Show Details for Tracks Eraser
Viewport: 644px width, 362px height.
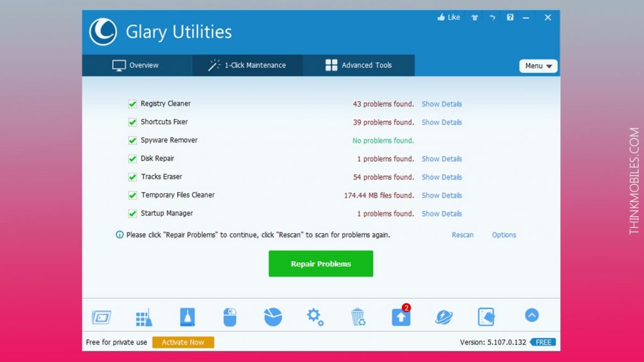tap(441, 177)
